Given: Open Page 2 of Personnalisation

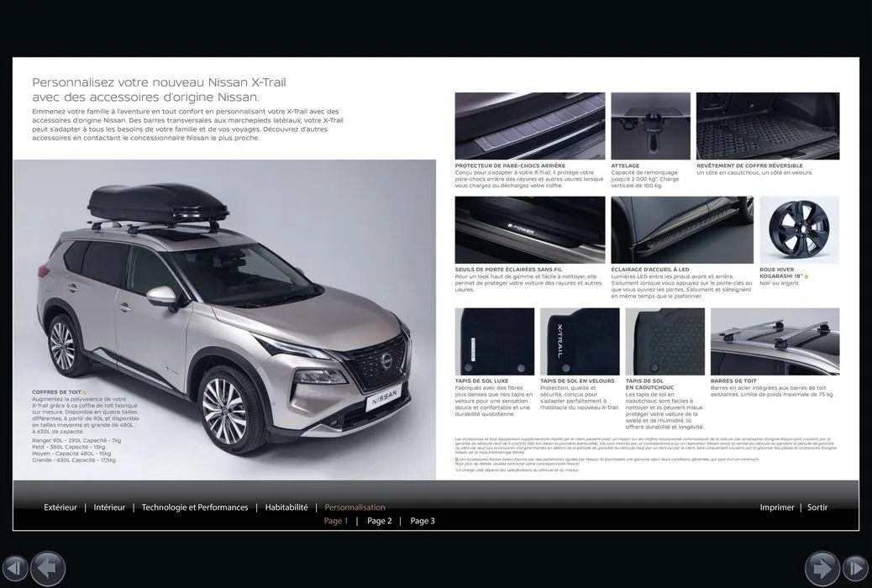Looking at the screenshot, I should click(380, 520).
